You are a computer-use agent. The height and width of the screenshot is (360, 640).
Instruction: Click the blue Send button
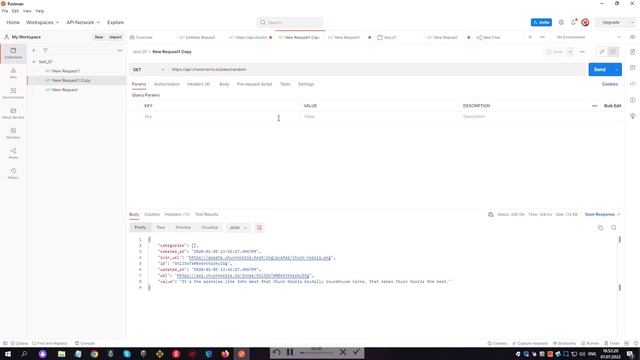(x=600, y=69)
